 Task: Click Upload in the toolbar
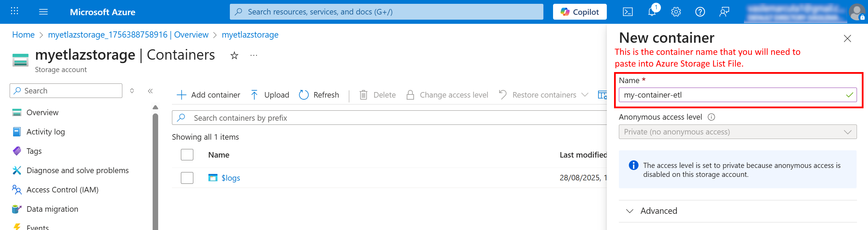[x=270, y=95]
